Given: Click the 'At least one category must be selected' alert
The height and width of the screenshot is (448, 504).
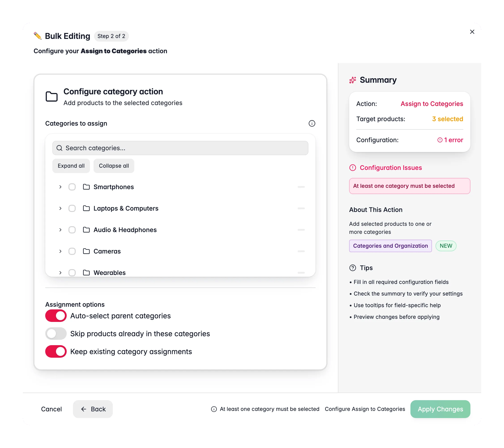Looking at the screenshot, I should 410,186.
